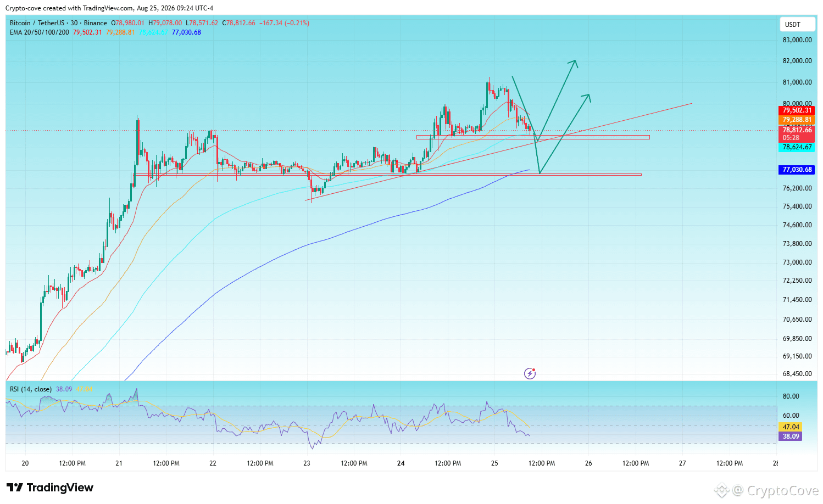The height and width of the screenshot is (504, 823).
Task: Click the lightning bolt event icon
Action: (530, 373)
